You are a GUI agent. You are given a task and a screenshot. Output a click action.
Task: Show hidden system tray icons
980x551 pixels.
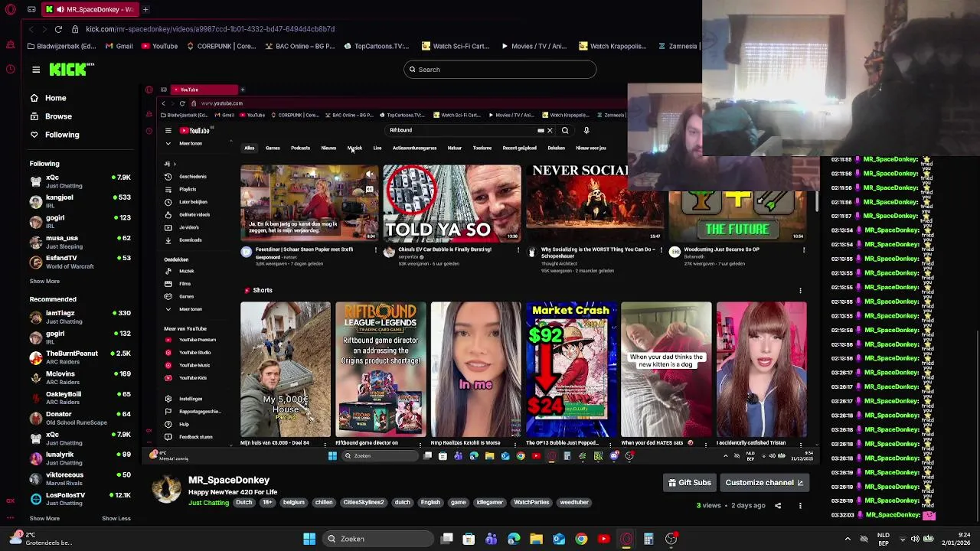(x=848, y=539)
